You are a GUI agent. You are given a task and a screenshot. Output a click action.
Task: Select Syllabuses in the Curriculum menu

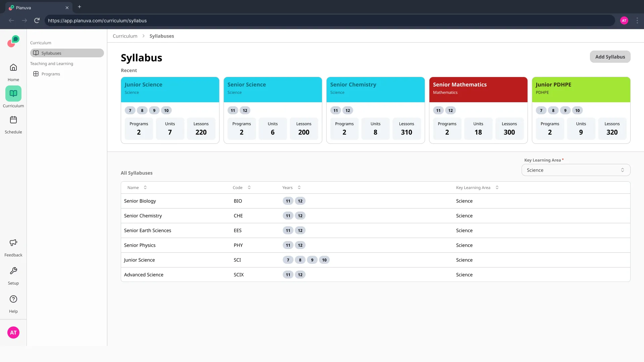click(x=67, y=53)
